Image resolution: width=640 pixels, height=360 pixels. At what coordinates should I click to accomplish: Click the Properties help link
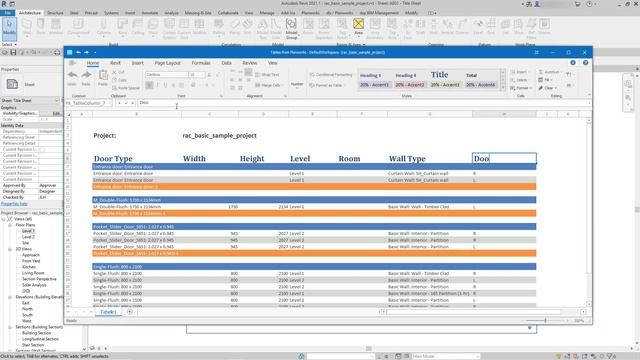click(x=14, y=204)
